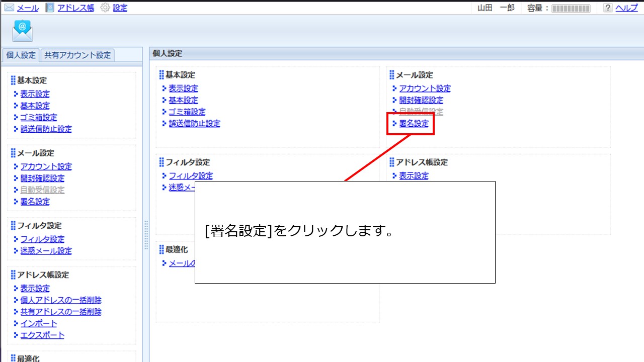Open ゴミ箱設定 in the left sidebar
644x362 pixels.
tap(39, 118)
